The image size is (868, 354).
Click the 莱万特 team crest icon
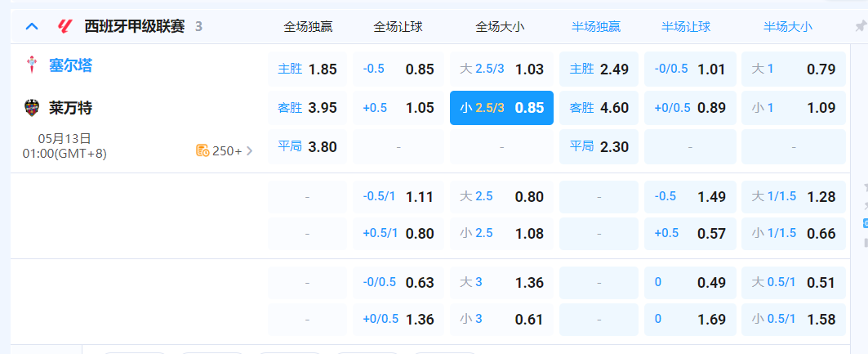tap(32, 107)
